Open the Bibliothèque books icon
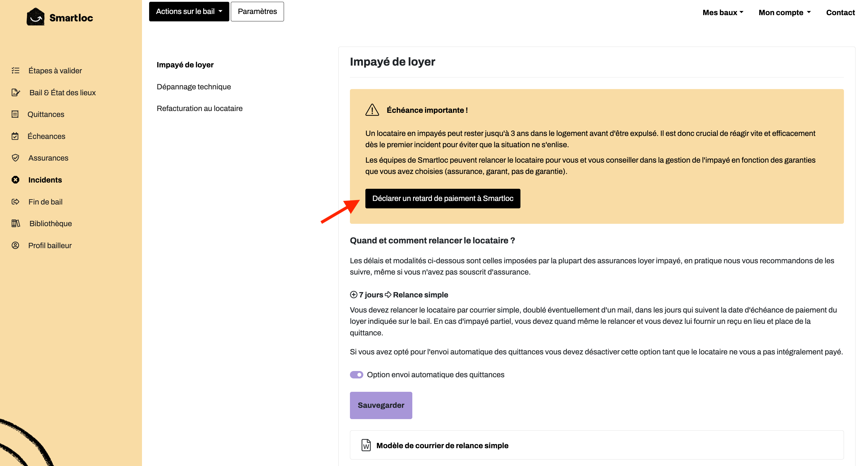Viewport: 868px width, 466px height. coord(16,223)
